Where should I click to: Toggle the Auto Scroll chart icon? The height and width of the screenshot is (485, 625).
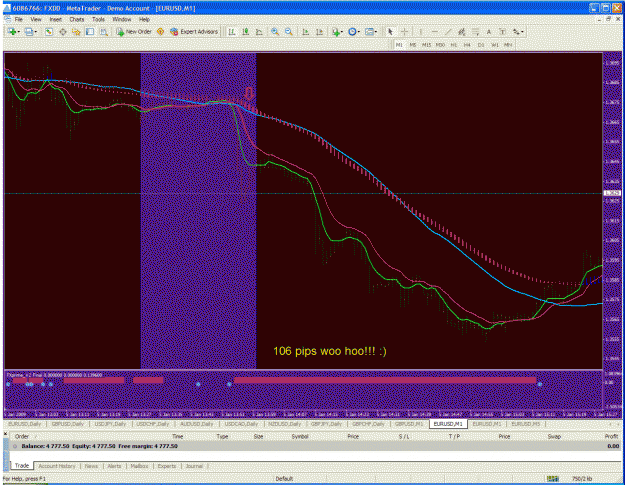point(306,32)
